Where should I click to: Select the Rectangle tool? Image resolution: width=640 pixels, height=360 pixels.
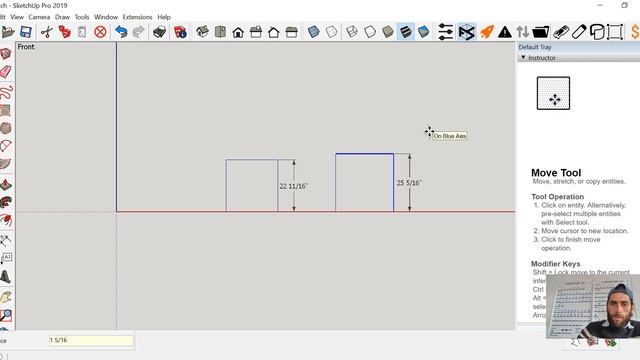(x=5, y=110)
